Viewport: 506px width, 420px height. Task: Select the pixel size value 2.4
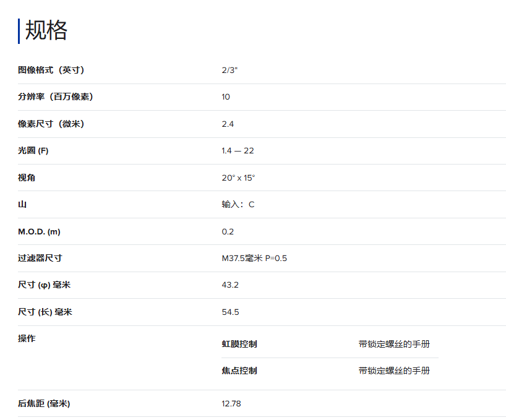pos(228,124)
